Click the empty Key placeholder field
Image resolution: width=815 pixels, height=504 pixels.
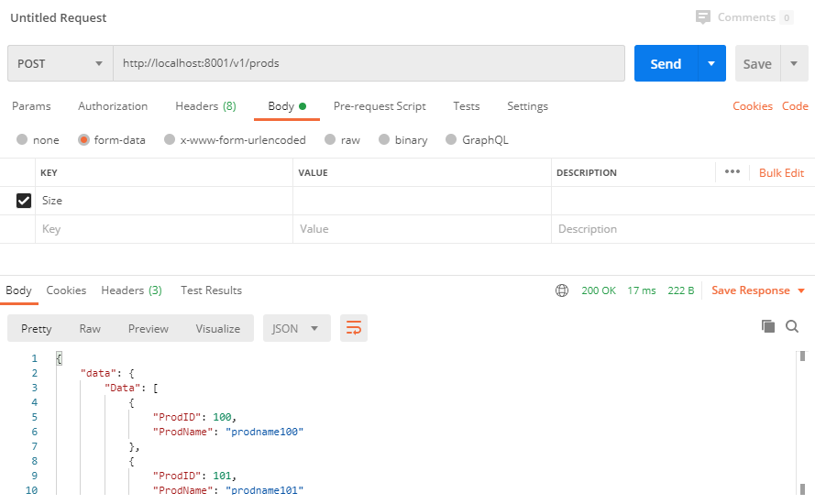click(x=164, y=229)
